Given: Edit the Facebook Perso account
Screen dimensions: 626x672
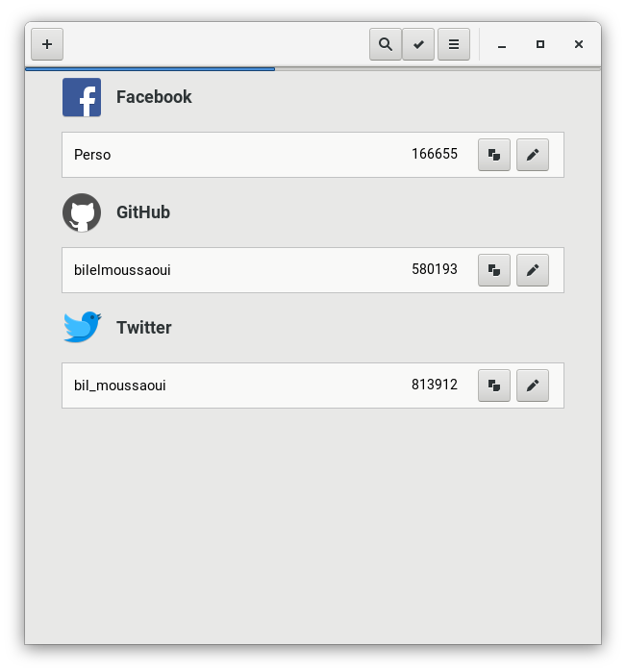Looking at the screenshot, I should [x=533, y=155].
